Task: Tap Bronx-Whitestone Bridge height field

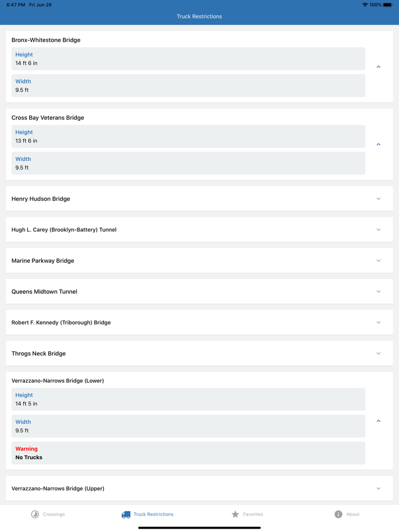Action: 188,59
